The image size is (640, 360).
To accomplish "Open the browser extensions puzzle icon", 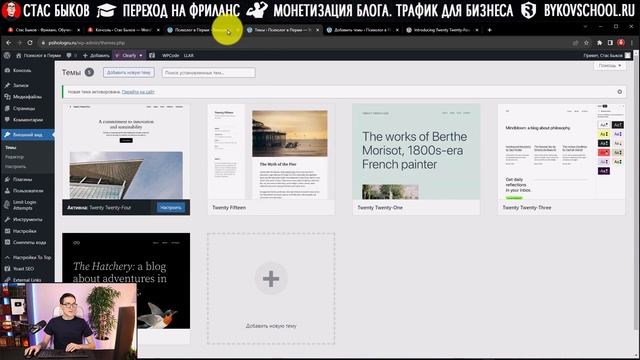I will [x=599, y=42].
